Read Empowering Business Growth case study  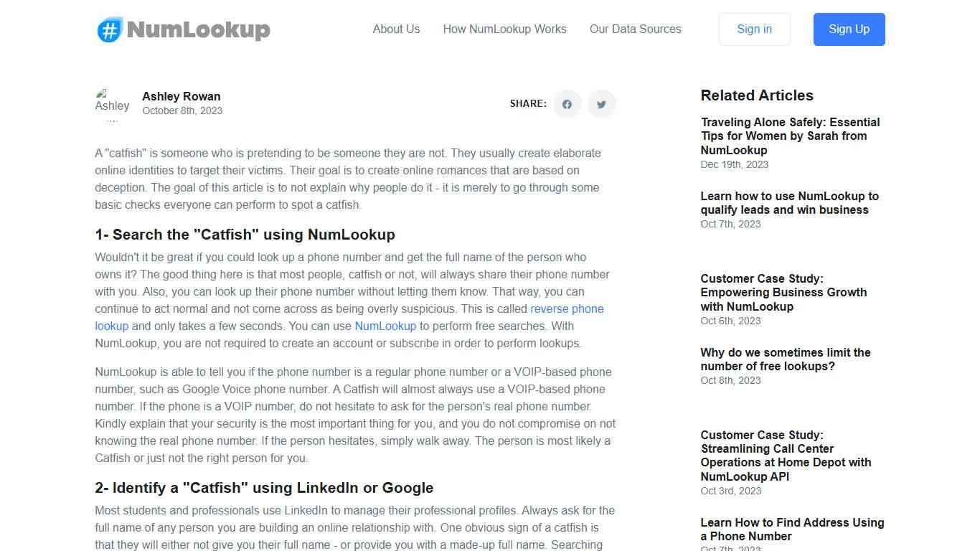(783, 293)
